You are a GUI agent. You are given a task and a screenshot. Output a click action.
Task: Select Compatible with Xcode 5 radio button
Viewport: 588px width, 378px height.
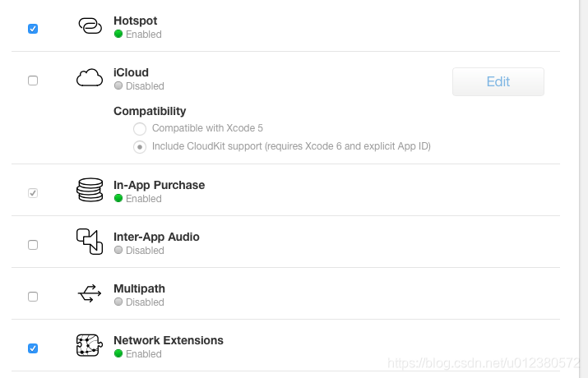140,128
